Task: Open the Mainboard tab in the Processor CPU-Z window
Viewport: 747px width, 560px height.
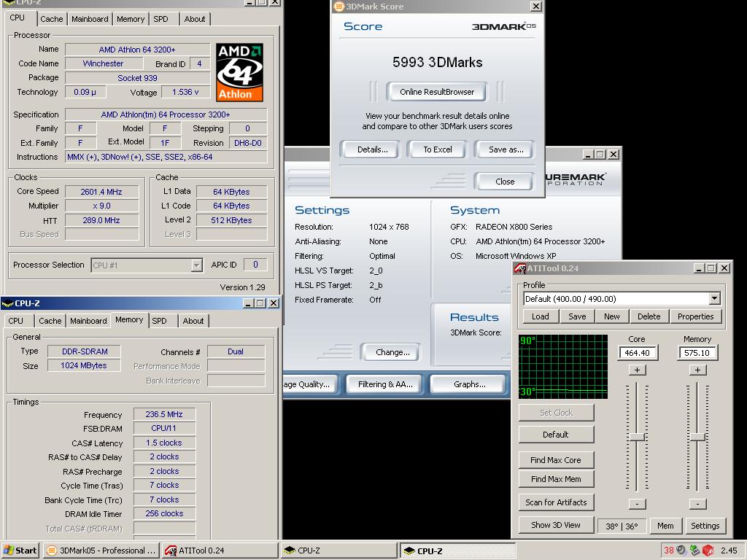Action: [x=90, y=19]
